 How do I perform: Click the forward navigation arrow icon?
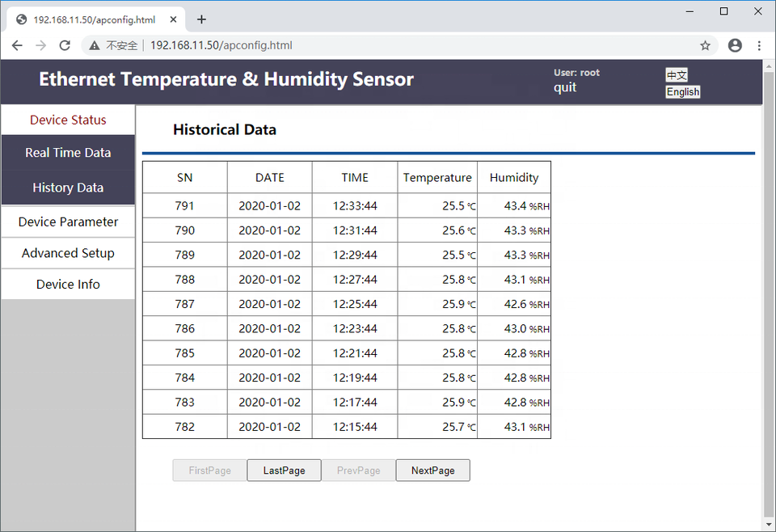coord(41,45)
